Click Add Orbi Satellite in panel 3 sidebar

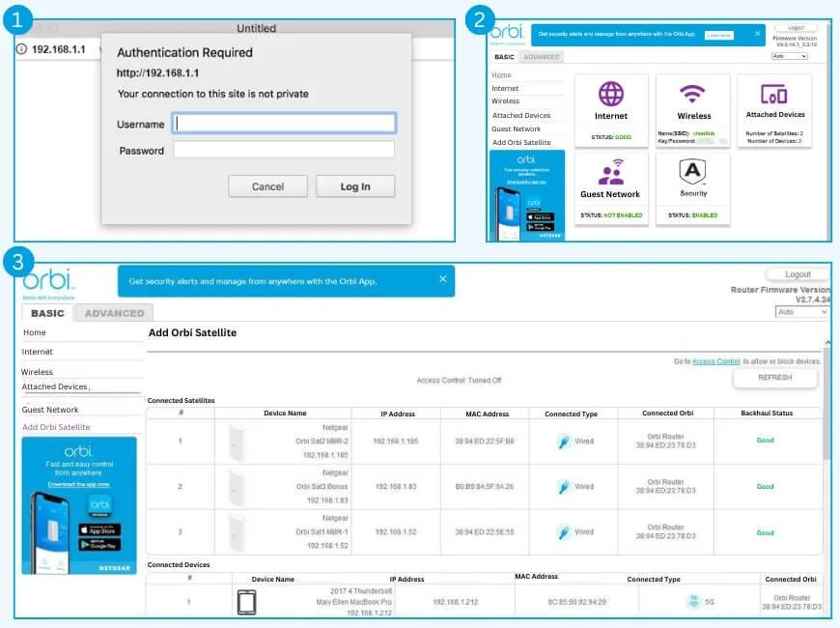(56, 427)
